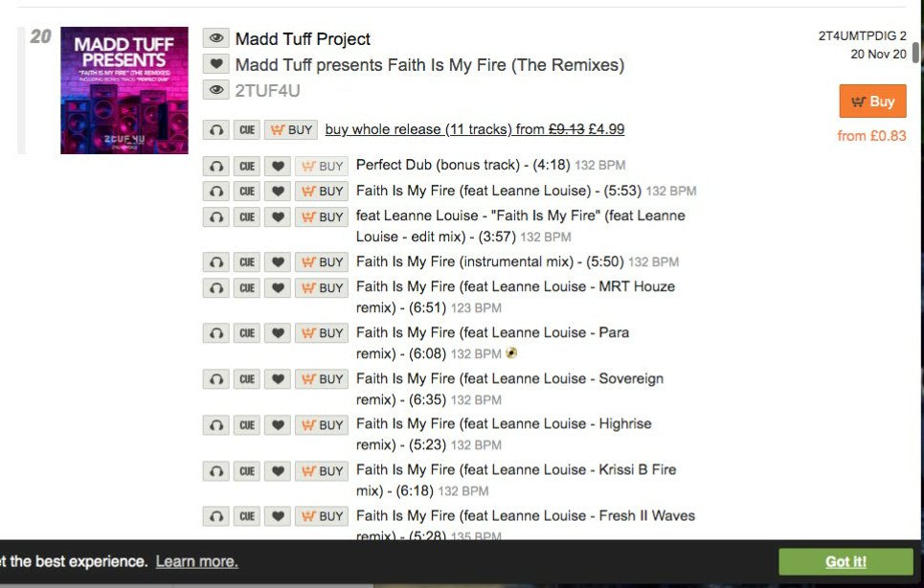This screenshot has height=588, width=924.
Task: Cue the Fresh II Waves remix
Action: tap(247, 516)
